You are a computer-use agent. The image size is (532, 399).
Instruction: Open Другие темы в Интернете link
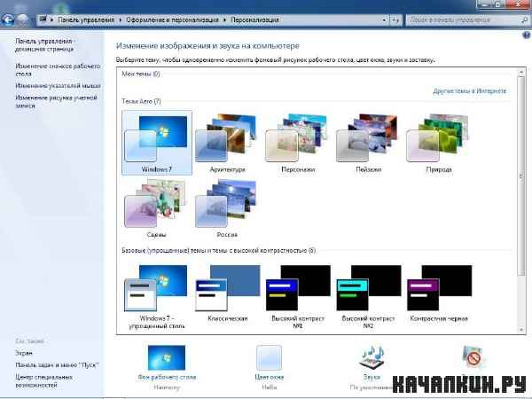470,91
